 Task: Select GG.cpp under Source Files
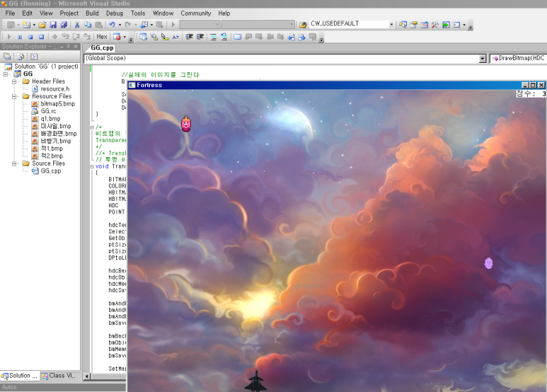(x=50, y=171)
